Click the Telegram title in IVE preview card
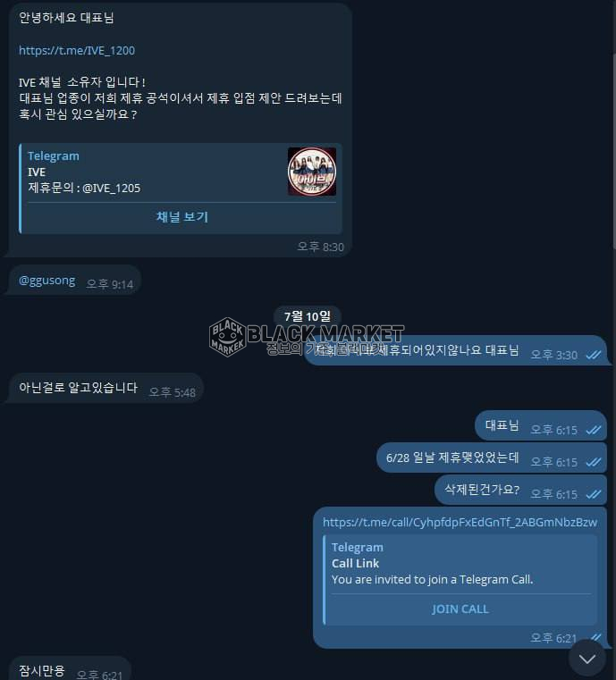 pyautogui.click(x=54, y=156)
